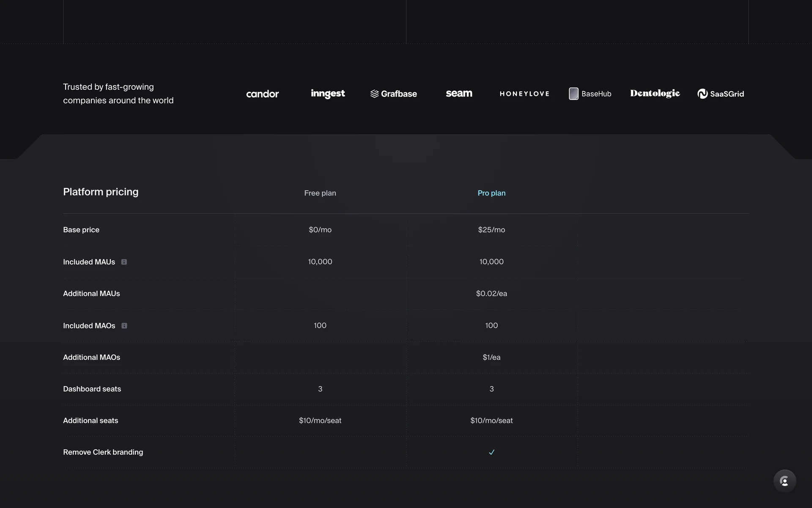Select the Free plan column header

(320, 193)
